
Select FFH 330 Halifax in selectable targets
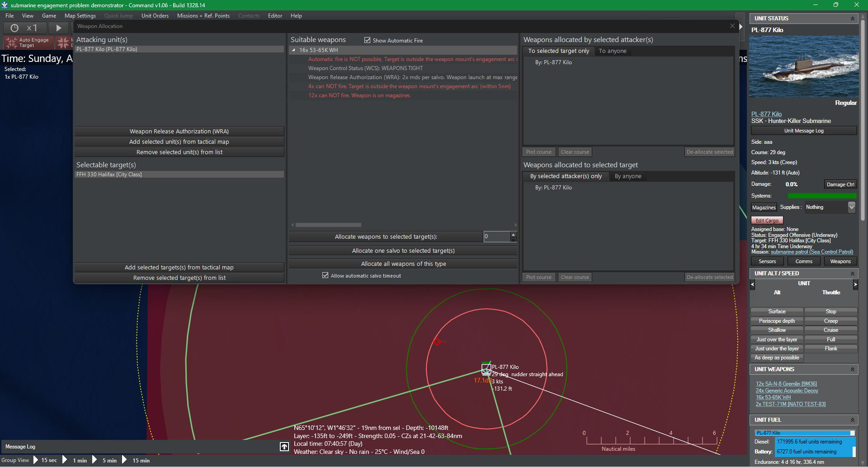[x=109, y=175]
